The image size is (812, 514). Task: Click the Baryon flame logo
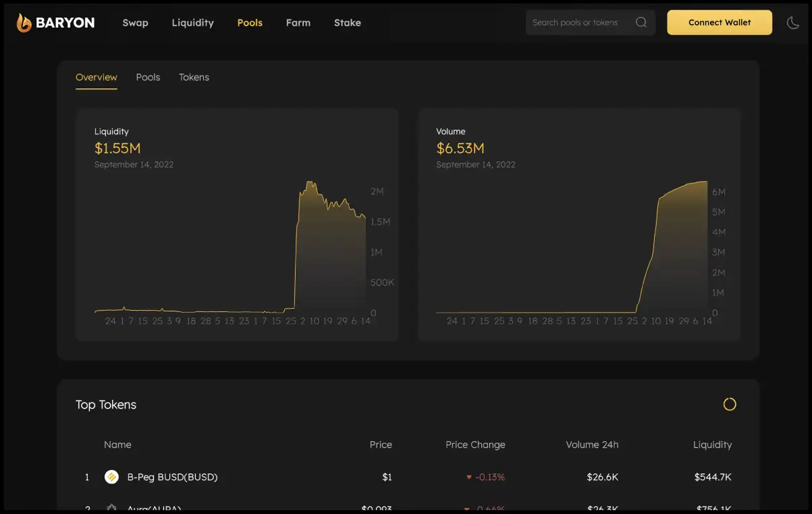24,23
